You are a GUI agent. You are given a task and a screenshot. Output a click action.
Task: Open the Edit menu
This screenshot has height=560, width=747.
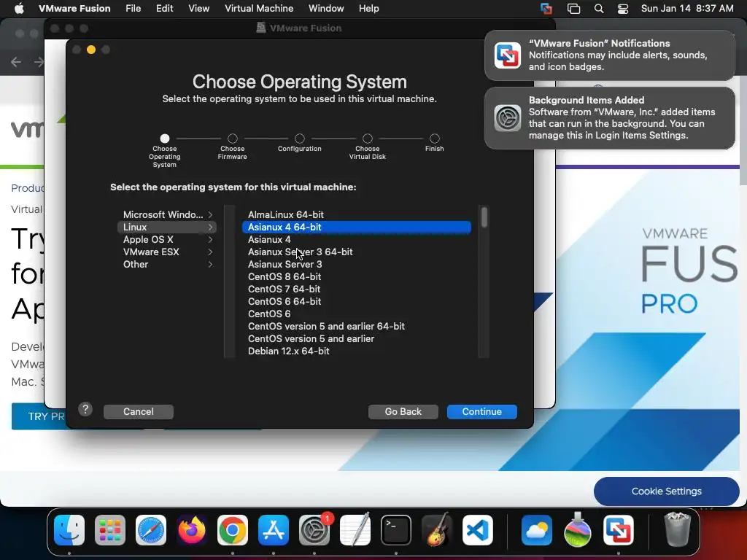click(x=164, y=9)
